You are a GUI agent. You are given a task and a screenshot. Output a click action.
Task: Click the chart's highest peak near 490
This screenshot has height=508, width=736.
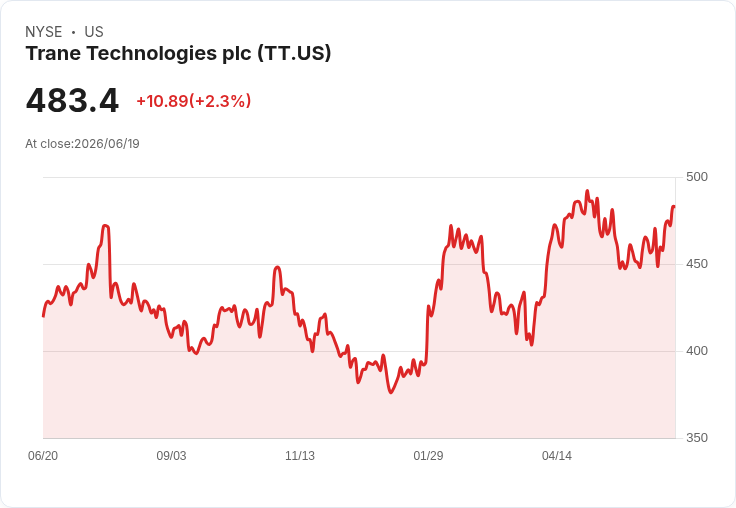(x=587, y=191)
